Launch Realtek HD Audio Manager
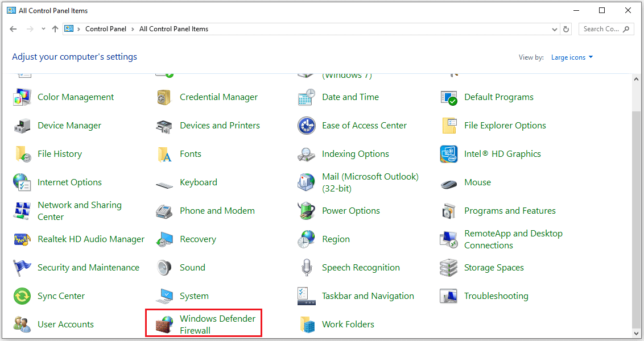This screenshot has height=341, width=644. click(x=90, y=239)
